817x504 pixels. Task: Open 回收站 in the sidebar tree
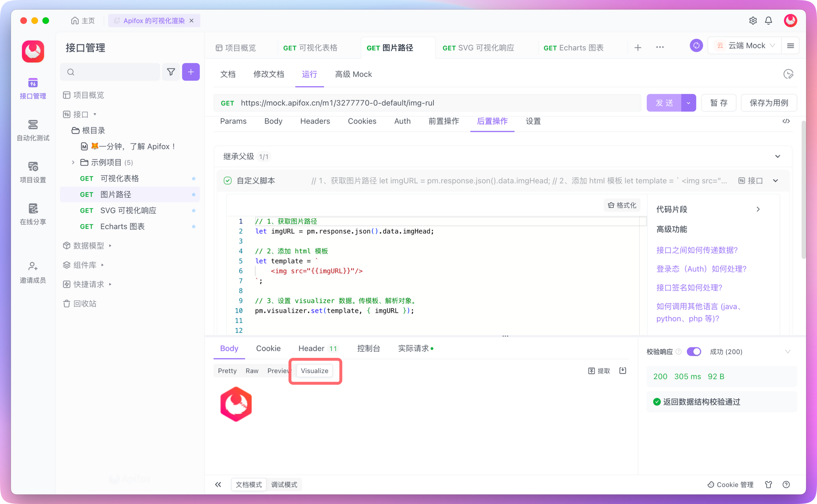80,304
